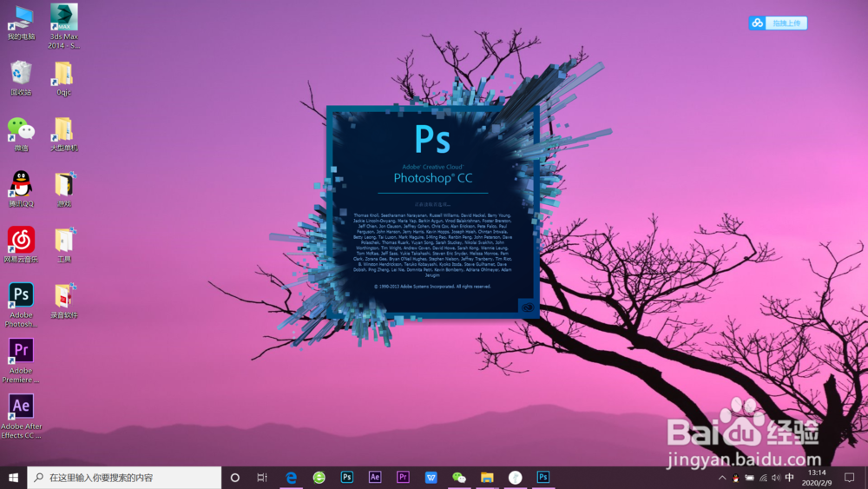Open the network tray icon
The height and width of the screenshot is (489, 868).
[x=763, y=478]
